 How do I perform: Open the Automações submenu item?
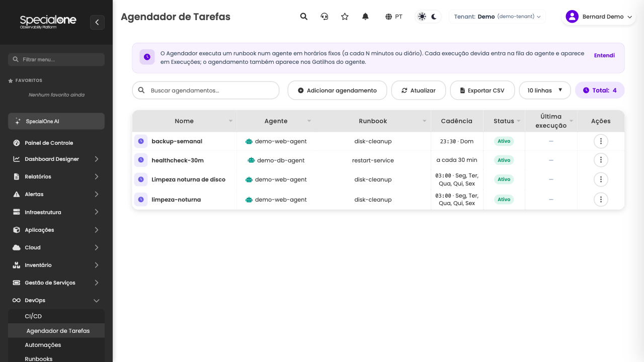pyautogui.click(x=56, y=345)
